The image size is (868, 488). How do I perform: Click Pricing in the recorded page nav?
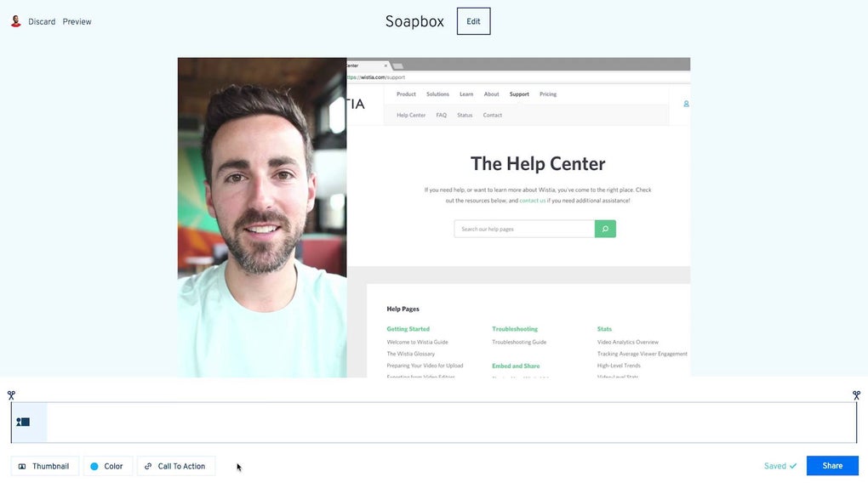[x=548, y=94]
